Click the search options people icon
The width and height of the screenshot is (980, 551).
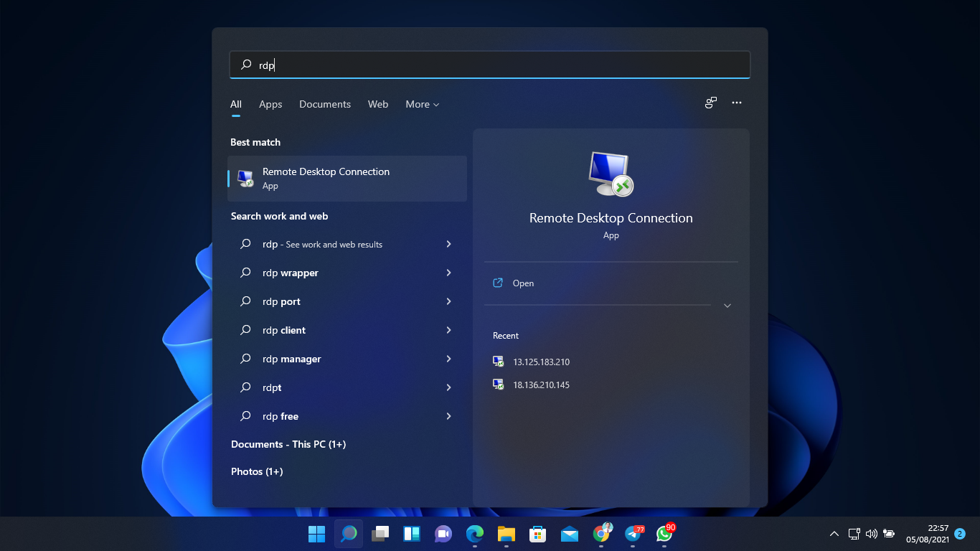[711, 103]
